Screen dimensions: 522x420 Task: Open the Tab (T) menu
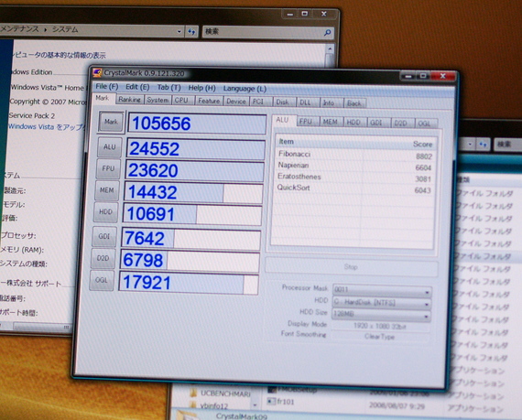[169, 88]
